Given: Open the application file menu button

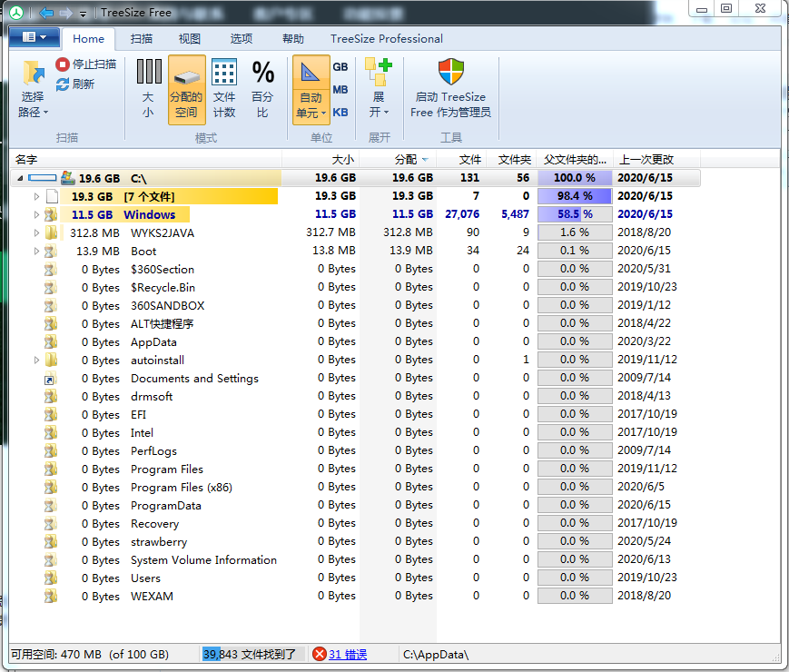Looking at the screenshot, I should [35, 37].
